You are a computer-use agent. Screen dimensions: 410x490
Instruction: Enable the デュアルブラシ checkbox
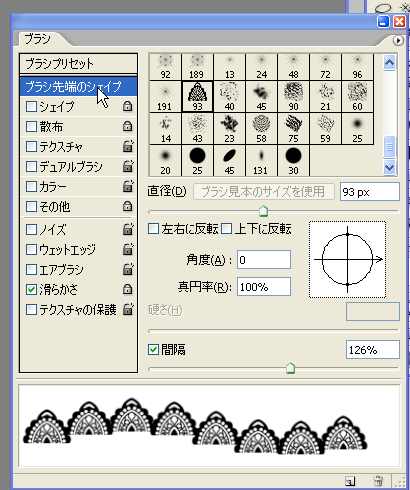pyautogui.click(x=31, y=167)
